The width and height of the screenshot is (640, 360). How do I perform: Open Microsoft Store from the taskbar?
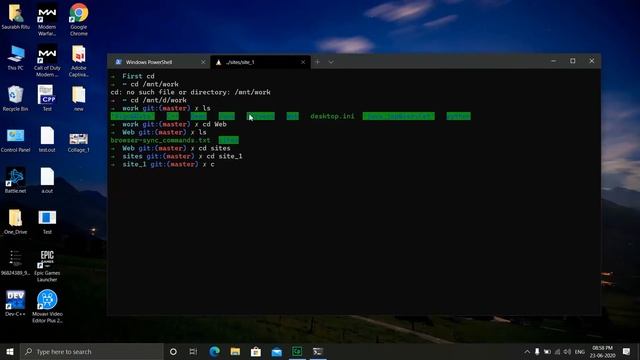click(x=256, y=351)
